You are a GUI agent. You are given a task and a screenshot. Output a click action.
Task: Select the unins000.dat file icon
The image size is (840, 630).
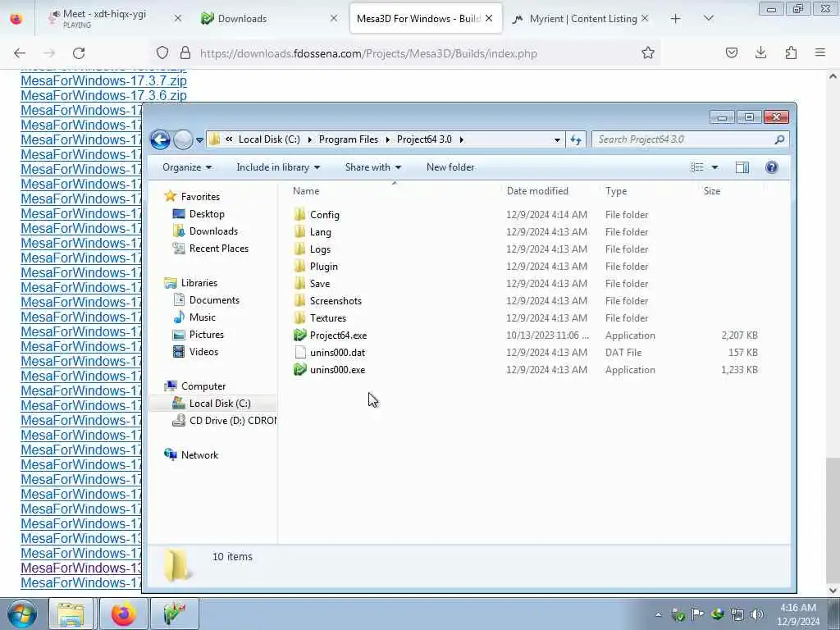click(300, 353)
